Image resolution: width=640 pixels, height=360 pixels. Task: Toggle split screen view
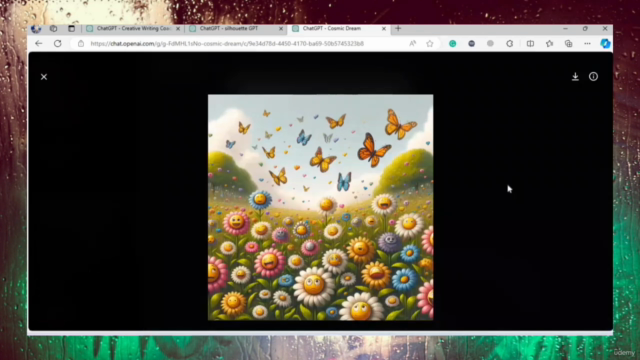[530, 44]
